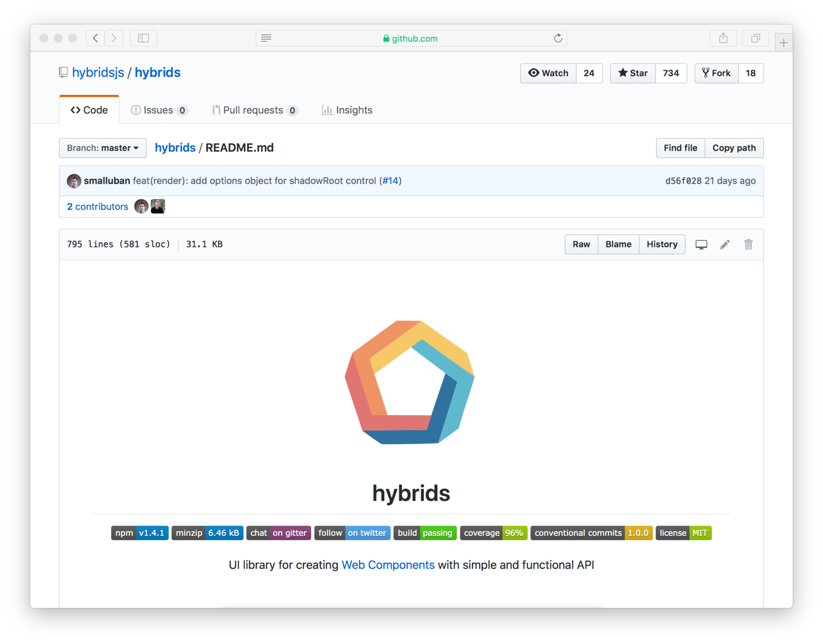Star the hybrids repository
Viewport: 823px width, 644px height.
[x=633, y=73]
